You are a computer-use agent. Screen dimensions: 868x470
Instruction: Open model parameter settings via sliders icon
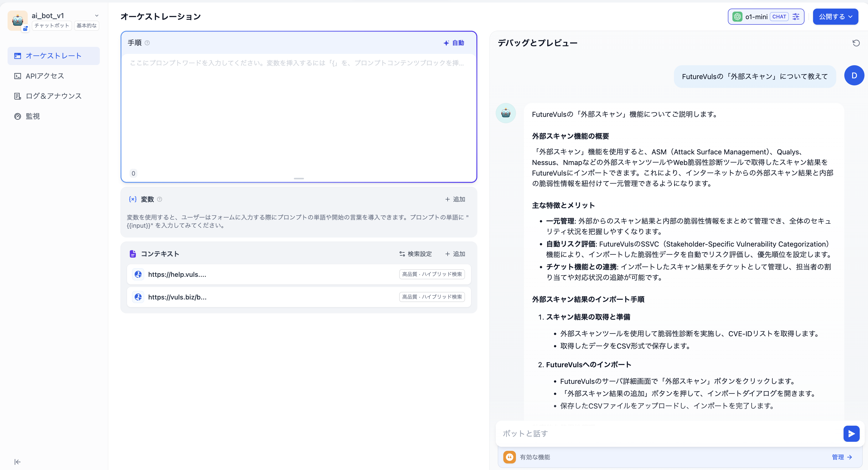796,16
